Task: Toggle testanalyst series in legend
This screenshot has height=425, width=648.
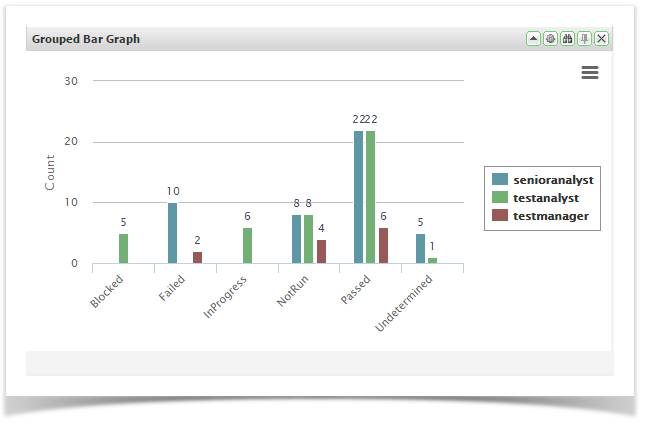Action: 549,198
